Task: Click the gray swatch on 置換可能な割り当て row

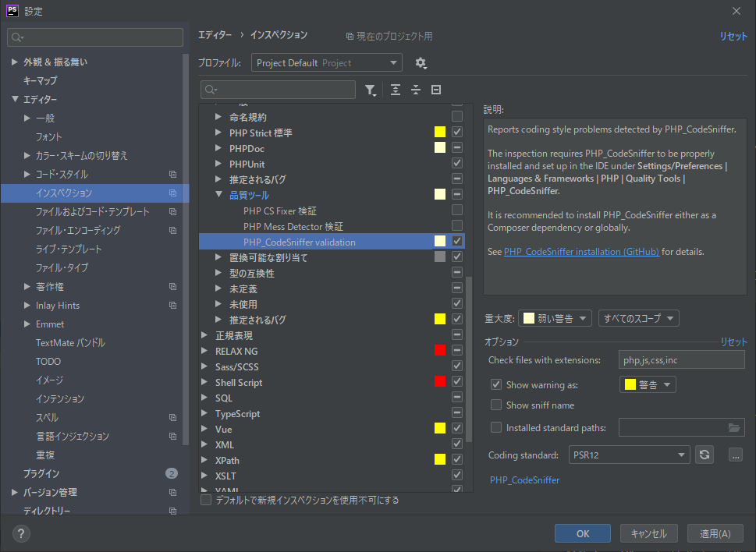Action: tap(440, 257)
